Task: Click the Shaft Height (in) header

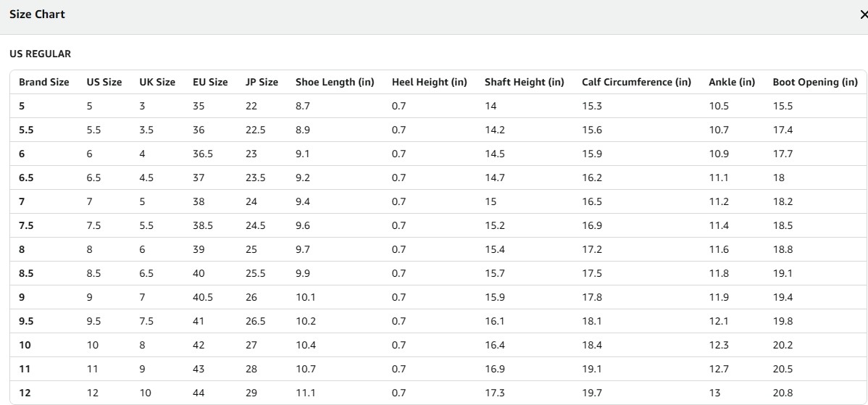Action: (x=525, y=82)
